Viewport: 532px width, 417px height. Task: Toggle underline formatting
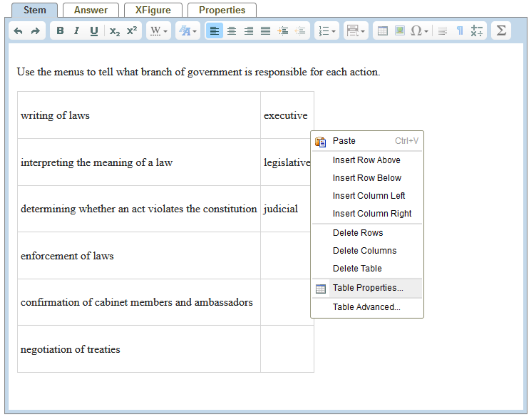tap(94, 31)
